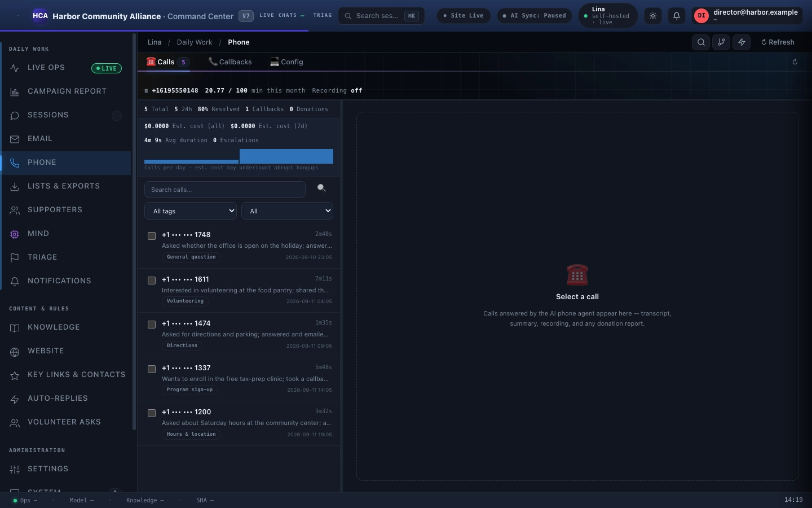
Task: Tick the checkbox for the call ending 1748
Action: [x=152, y=236]
